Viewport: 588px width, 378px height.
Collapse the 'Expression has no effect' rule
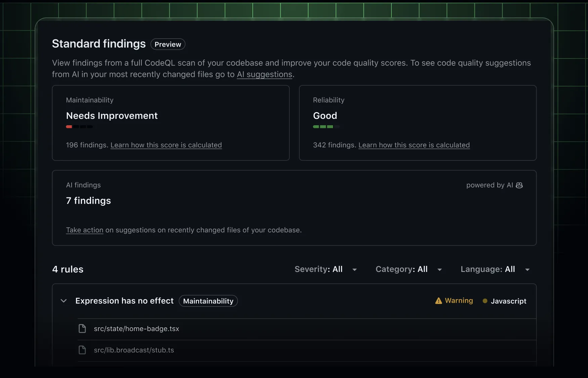point(64,301)
